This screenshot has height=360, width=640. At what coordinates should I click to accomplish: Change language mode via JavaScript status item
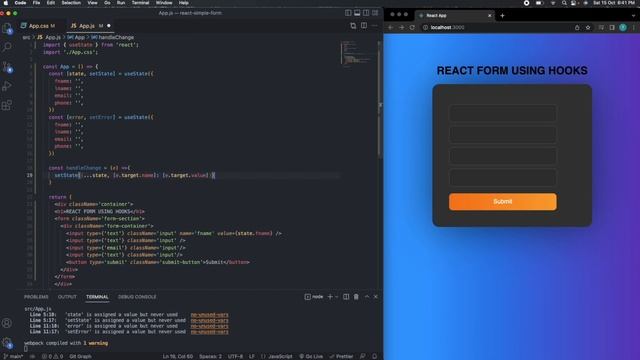[278, 356]
